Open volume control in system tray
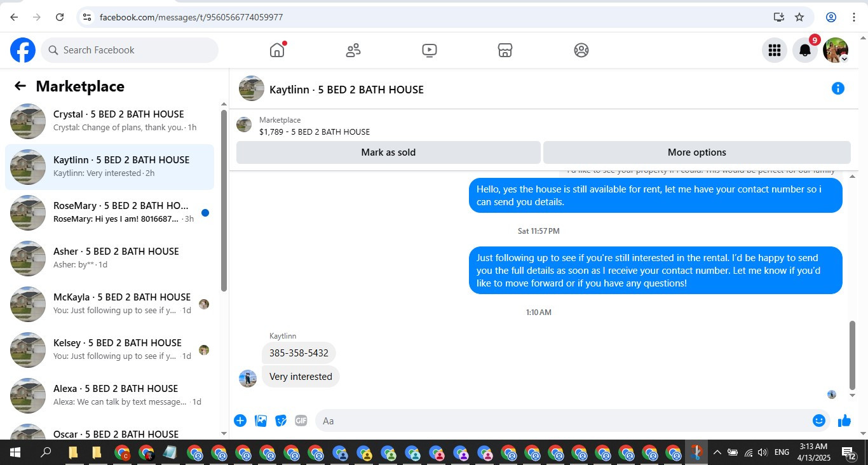868x465 pixels. pos(763,452)
